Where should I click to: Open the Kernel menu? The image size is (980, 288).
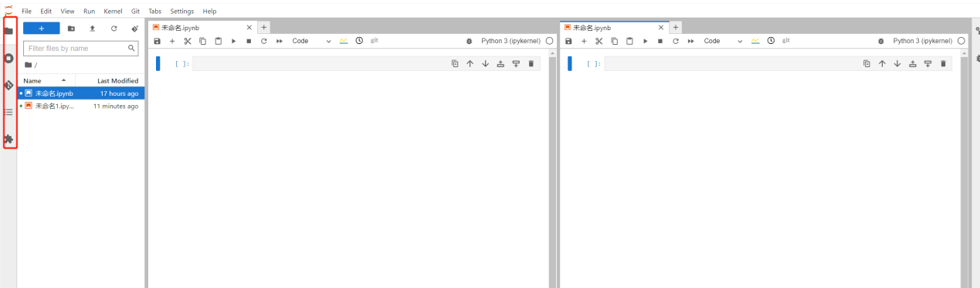tap(113, 12)
